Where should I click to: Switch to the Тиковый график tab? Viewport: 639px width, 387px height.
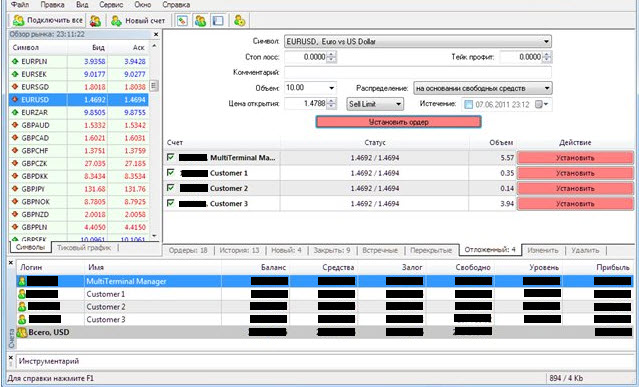point(84,247)
